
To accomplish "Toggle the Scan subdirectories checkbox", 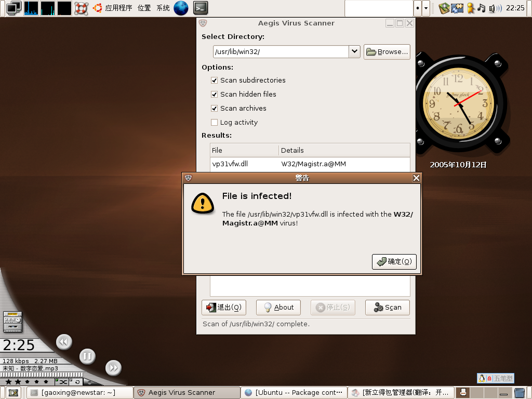I will pos(214,81).
